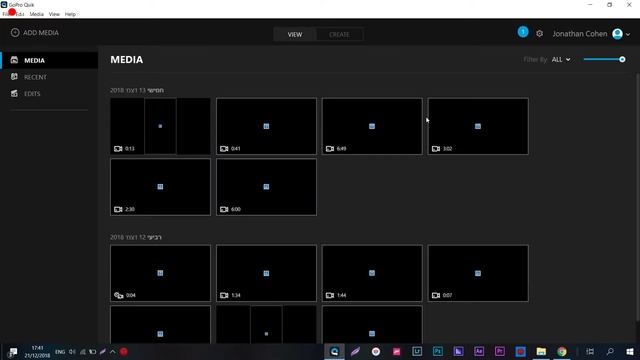Click Jonathan Cohen's profile avatar
The width and height of the screenshot is (640, 360).
(x=617, y=34)
